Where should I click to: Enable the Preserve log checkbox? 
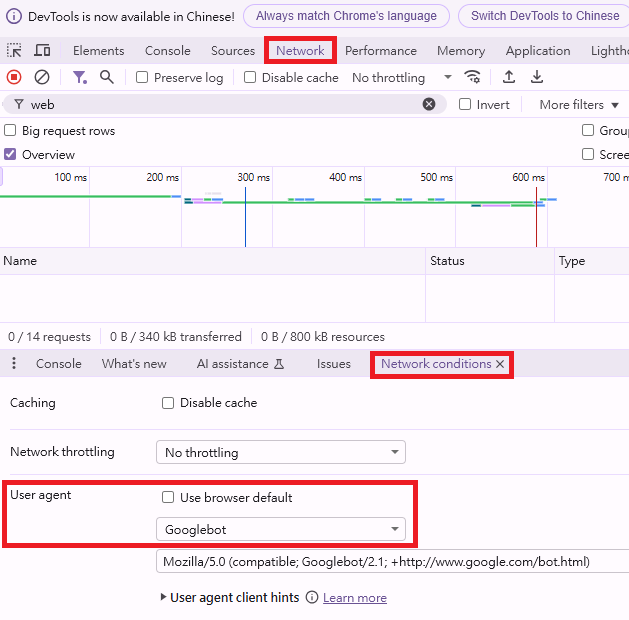click(x=142, y=77)
